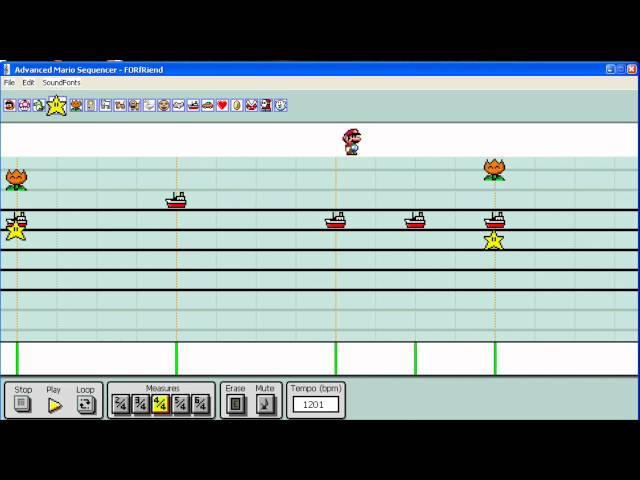Open the File menu

[x=9, y=82]
